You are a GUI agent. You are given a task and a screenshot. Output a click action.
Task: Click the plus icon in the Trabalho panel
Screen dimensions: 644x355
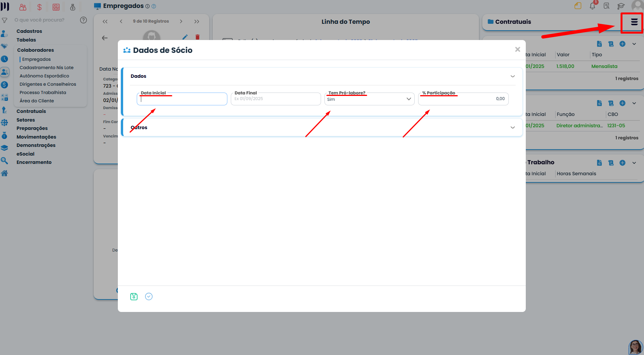622,163
